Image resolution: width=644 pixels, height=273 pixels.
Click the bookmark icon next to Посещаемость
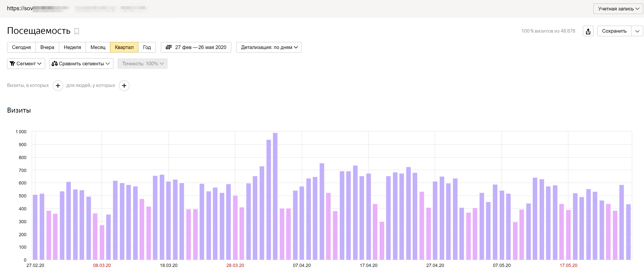pos(77,32)
